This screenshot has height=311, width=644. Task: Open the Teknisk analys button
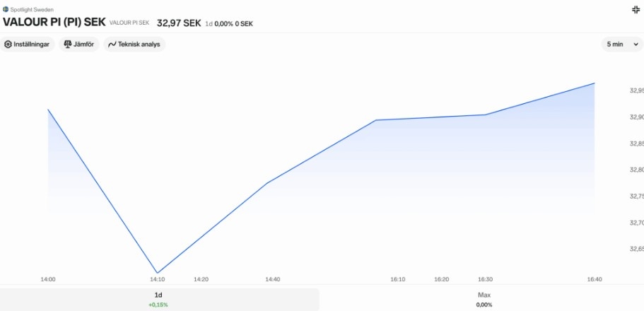pyautogui.click(x=134, y=45)
